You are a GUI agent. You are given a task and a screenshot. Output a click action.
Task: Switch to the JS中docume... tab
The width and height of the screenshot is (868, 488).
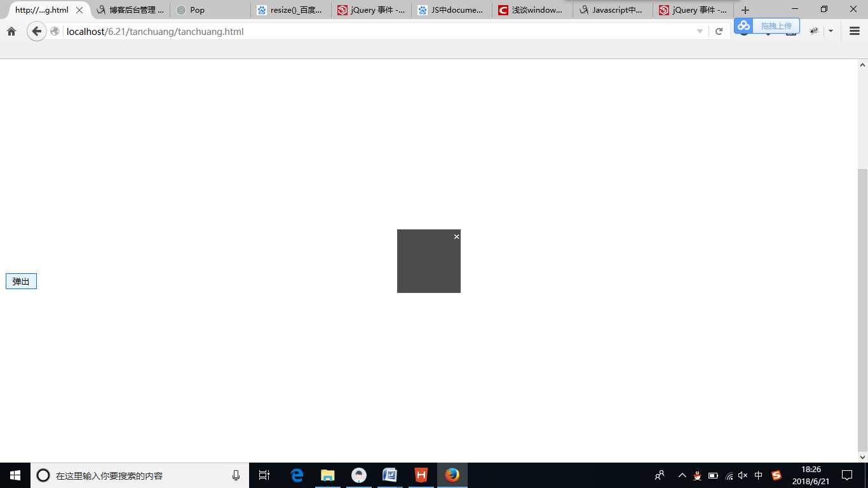click(452, 10)
